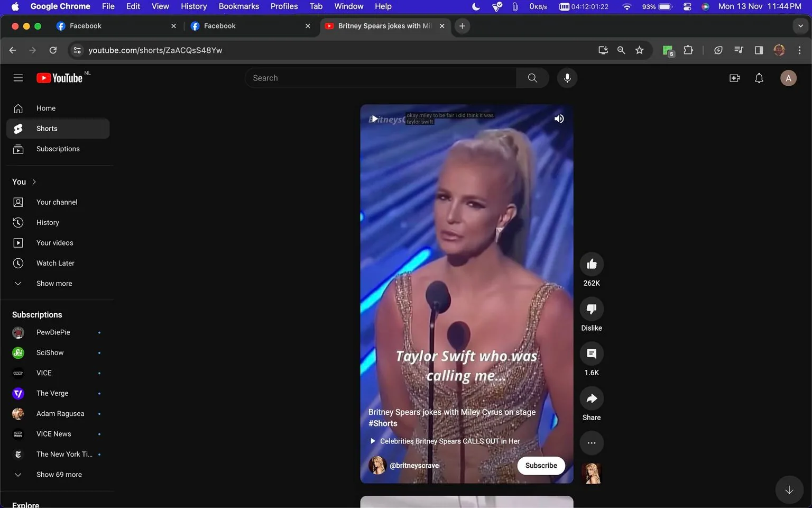Open YouTube notifications bell
Image resolution: width=812 pixels, height=508 pixels.
click(x=759, y=78)
